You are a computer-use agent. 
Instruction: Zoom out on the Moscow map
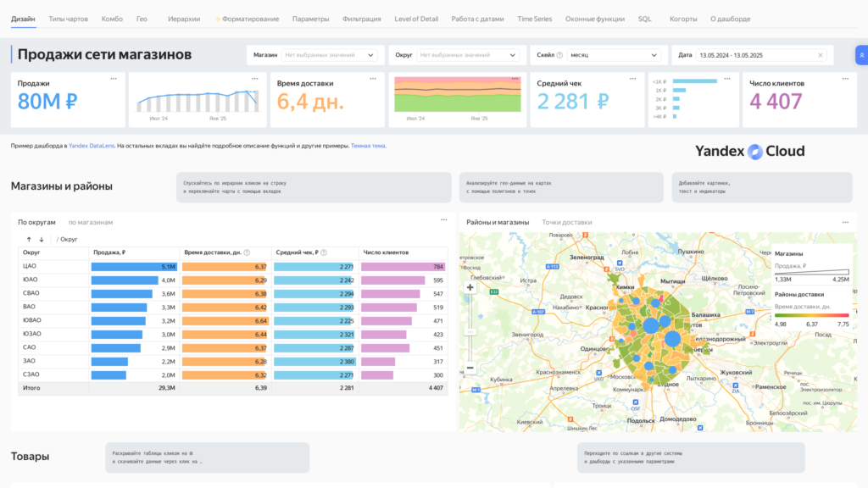pos(470,368)
